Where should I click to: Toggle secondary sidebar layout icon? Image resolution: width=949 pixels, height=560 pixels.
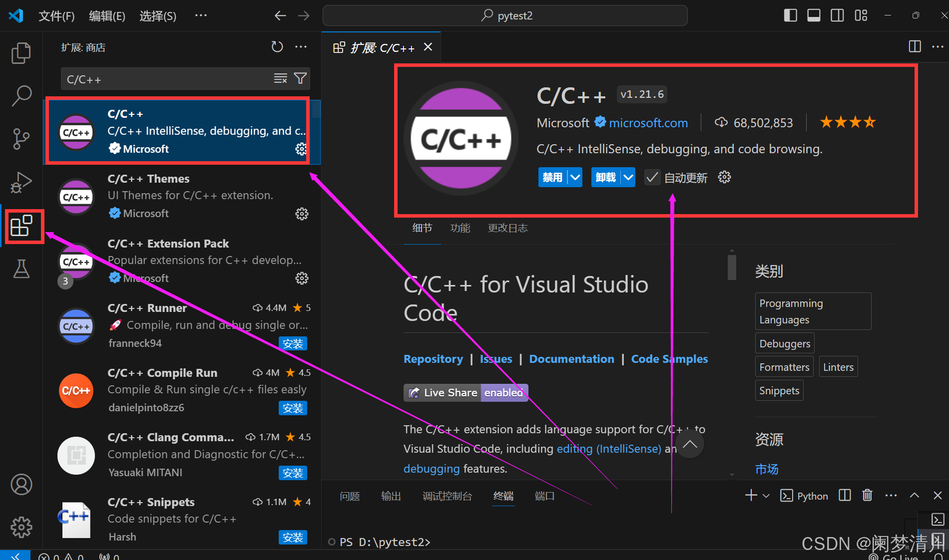tap(838, 15)
